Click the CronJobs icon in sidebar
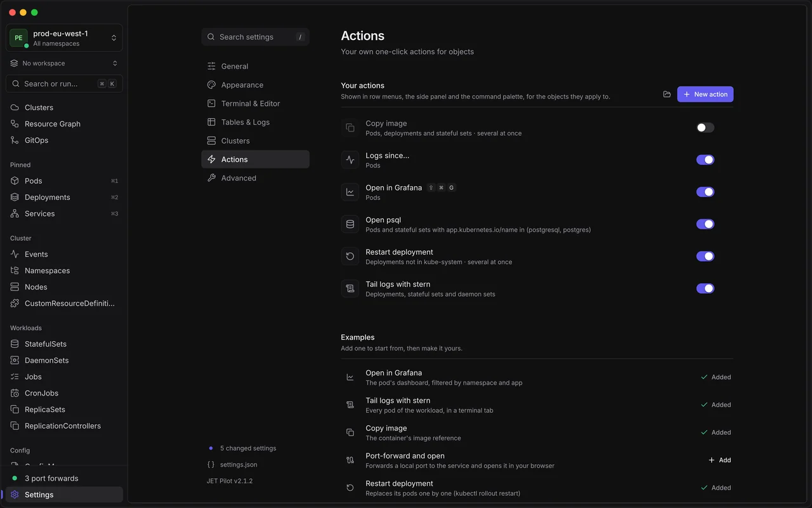The width and height of the screenshot is (812, 508). tap(15, 393)
